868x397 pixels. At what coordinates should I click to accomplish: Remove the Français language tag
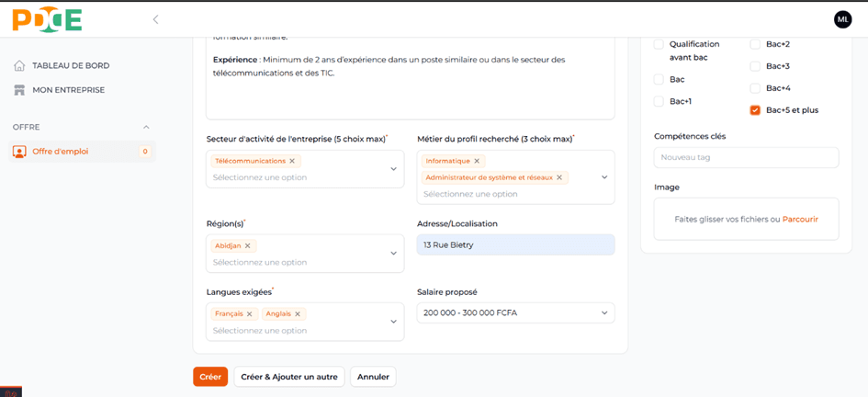click(249, 313)
